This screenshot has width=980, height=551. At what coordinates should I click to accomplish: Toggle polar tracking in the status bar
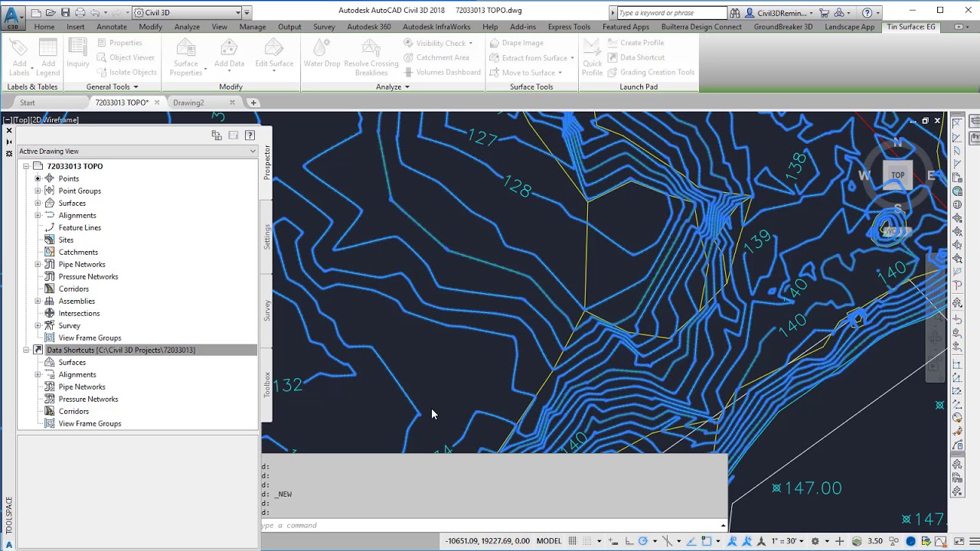(x=643, y=541)
